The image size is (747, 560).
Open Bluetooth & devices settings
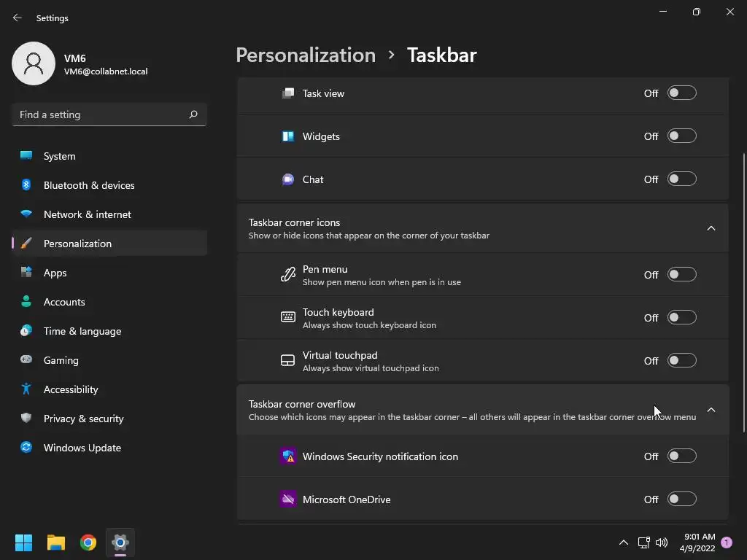pos(89,185)
